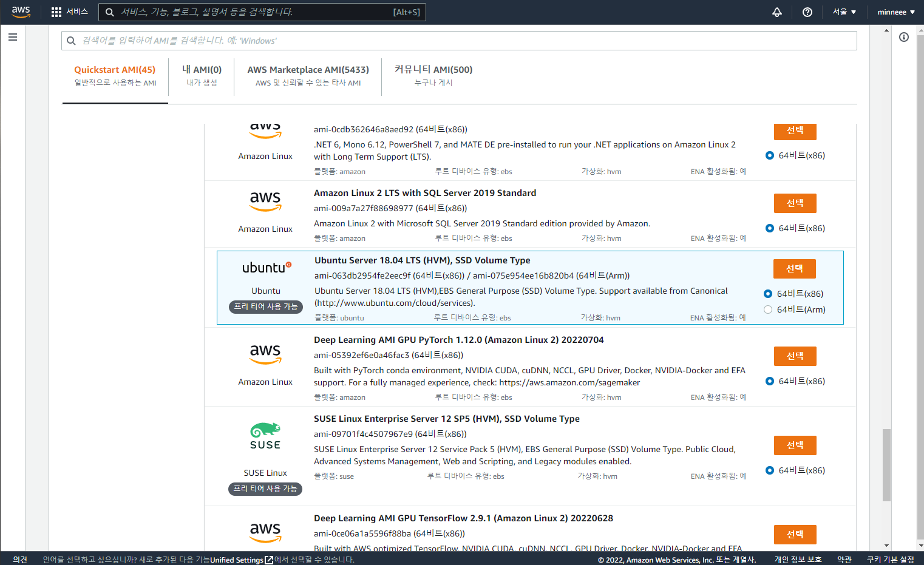Click the Ubuntu logo in the Ubuntu Server row
Screen dimensions: 924x565
tap(267, 268)
